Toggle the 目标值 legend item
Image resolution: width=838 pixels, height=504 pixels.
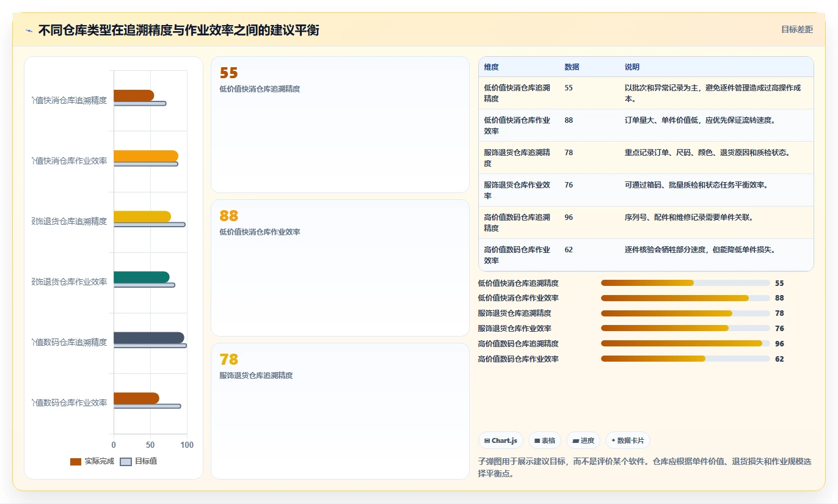139,461
